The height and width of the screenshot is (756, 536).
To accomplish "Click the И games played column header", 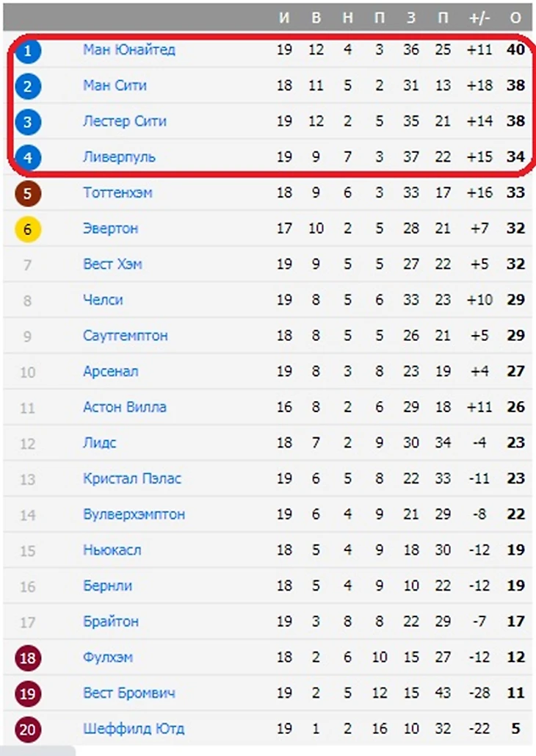I will [284, 18].
